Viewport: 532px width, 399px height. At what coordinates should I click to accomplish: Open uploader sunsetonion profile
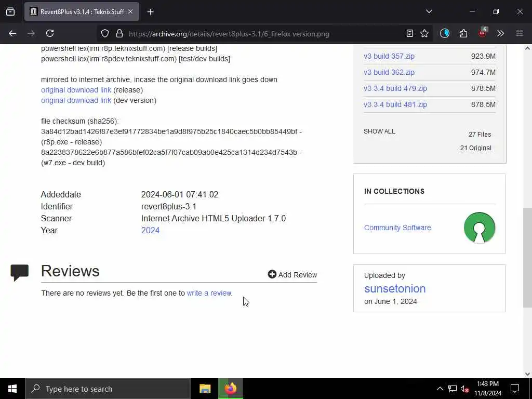395,288
